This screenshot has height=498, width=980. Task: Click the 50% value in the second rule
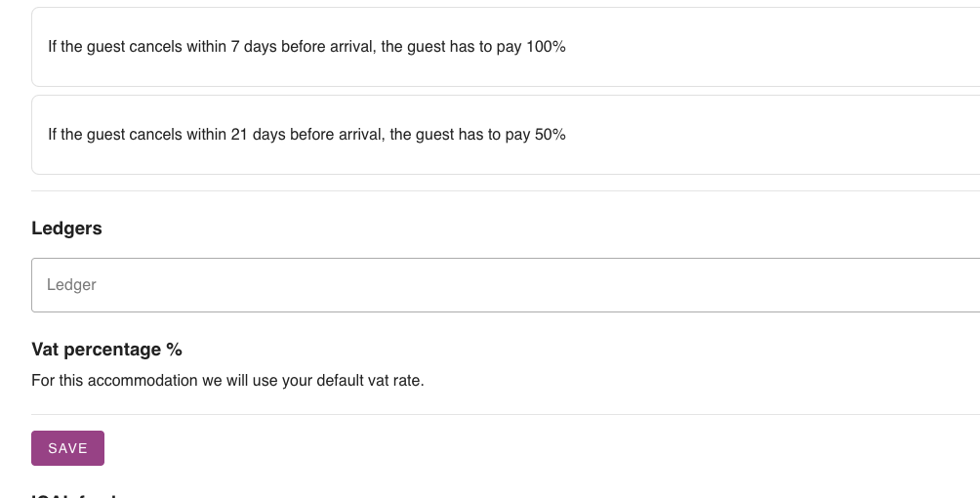(551, 135)
